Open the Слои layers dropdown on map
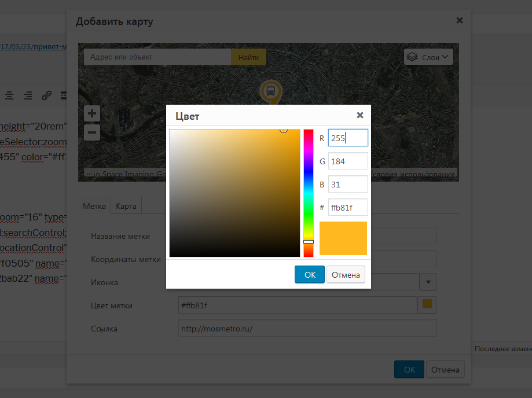The width and height of the screenshot is (532, 398). 428,57
